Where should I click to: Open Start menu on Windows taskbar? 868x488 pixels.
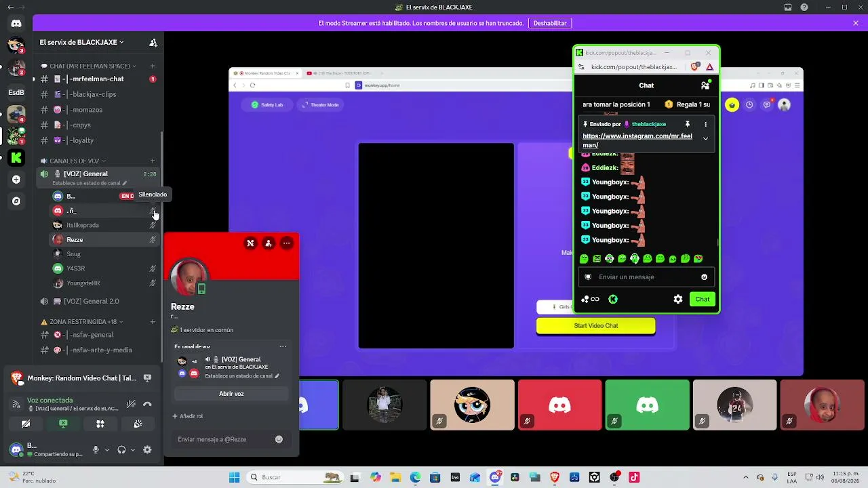[234, 477]
